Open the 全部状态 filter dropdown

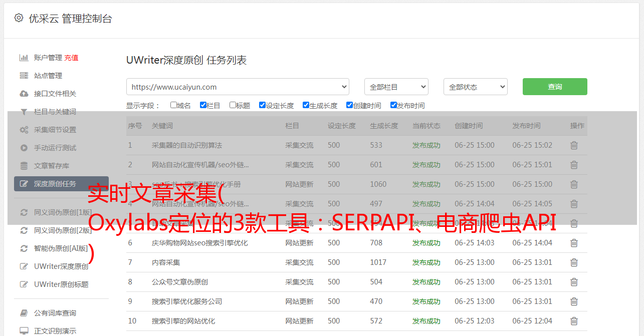click(x=475, y=87)
